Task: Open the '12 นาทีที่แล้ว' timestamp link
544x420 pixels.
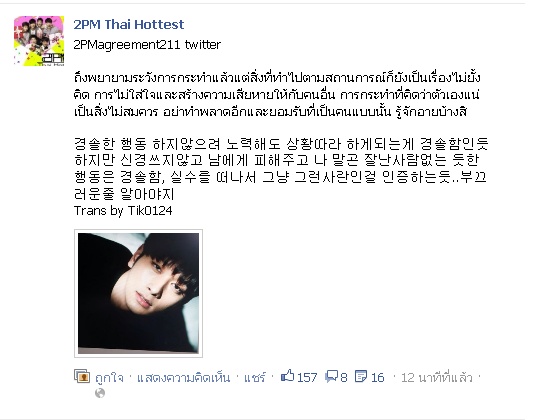Action: [436, 377]
